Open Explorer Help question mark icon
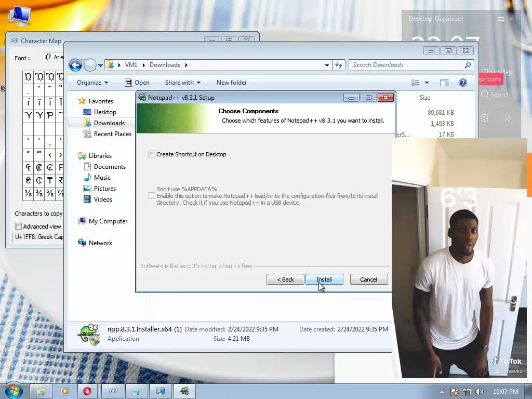Image resolution: width=532 pixels, height=399 pixels. pyautogui.click(x=463, y=83)
